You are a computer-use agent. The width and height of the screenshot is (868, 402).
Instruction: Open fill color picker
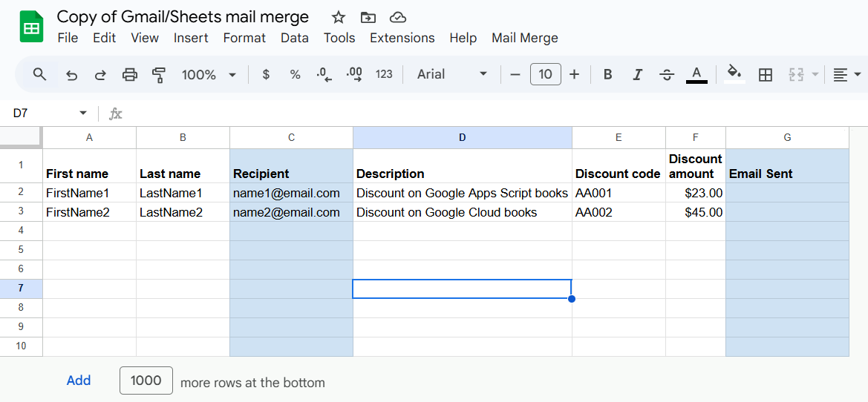tap(734, 75)
